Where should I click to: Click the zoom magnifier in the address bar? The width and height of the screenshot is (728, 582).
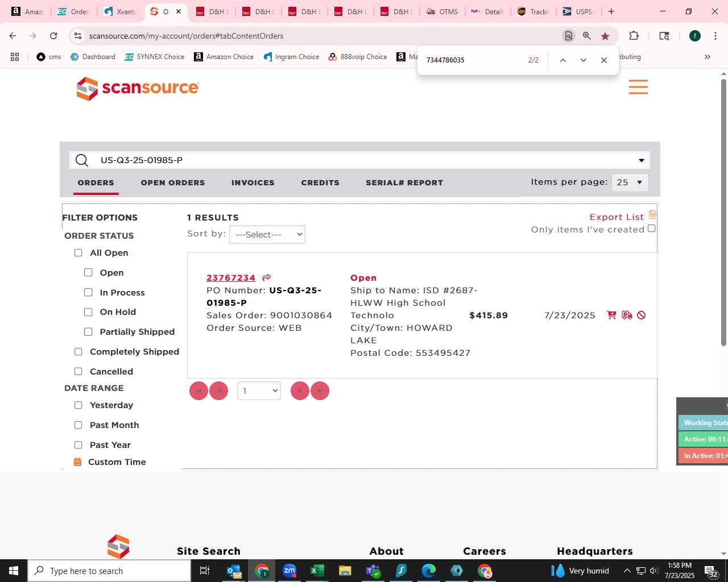[586, 36]
